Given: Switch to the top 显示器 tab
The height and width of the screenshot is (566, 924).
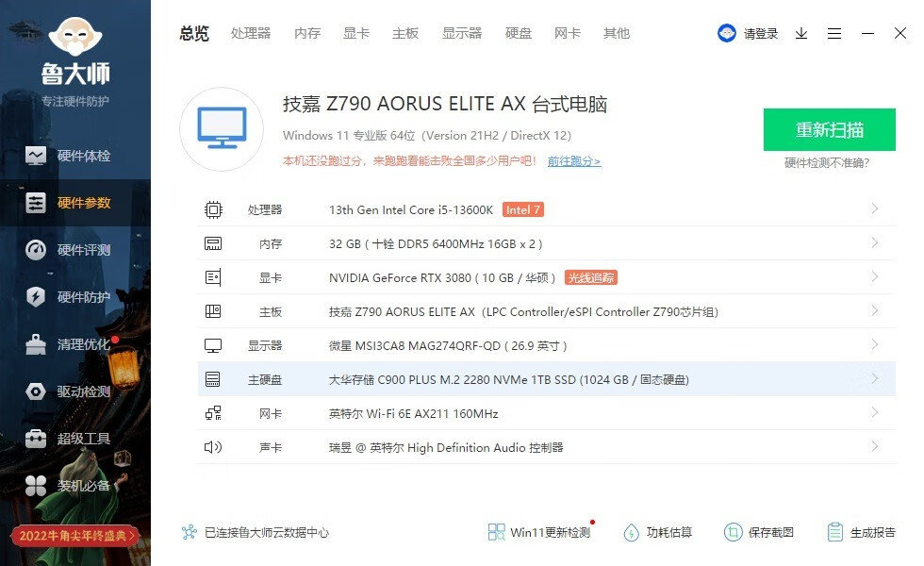Looking at the screenshot, I should point(462,34).
